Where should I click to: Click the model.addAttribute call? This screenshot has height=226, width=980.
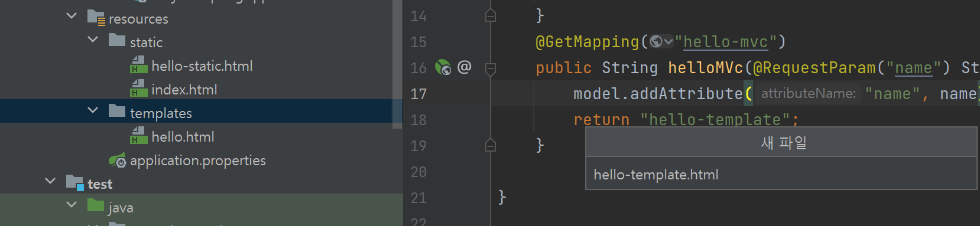pos(658,94)
